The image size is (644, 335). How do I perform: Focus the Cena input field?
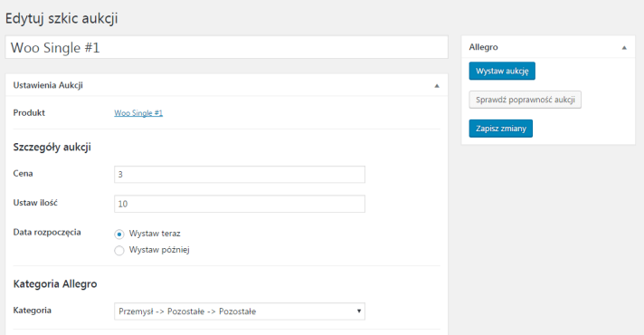pos(240,174)
